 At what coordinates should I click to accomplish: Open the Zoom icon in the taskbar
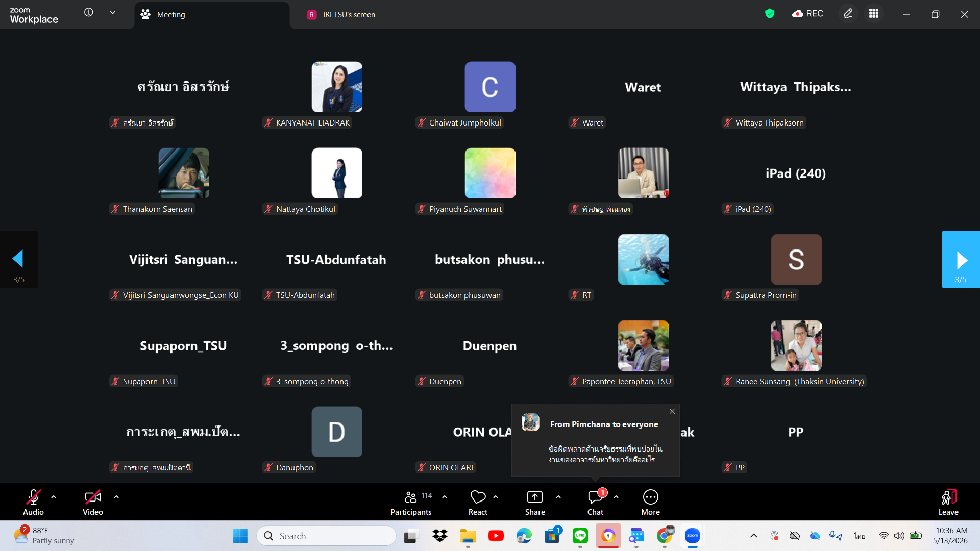click(692, 536)
